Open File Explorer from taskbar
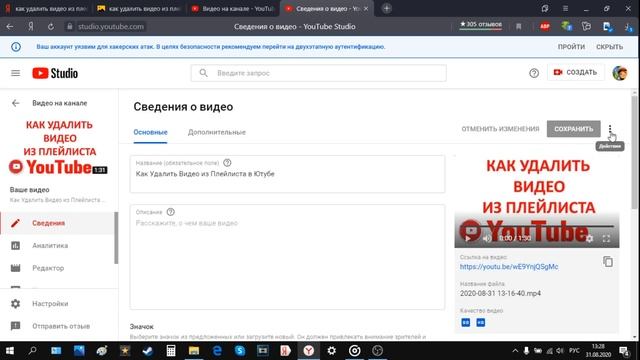 [194, 351]
